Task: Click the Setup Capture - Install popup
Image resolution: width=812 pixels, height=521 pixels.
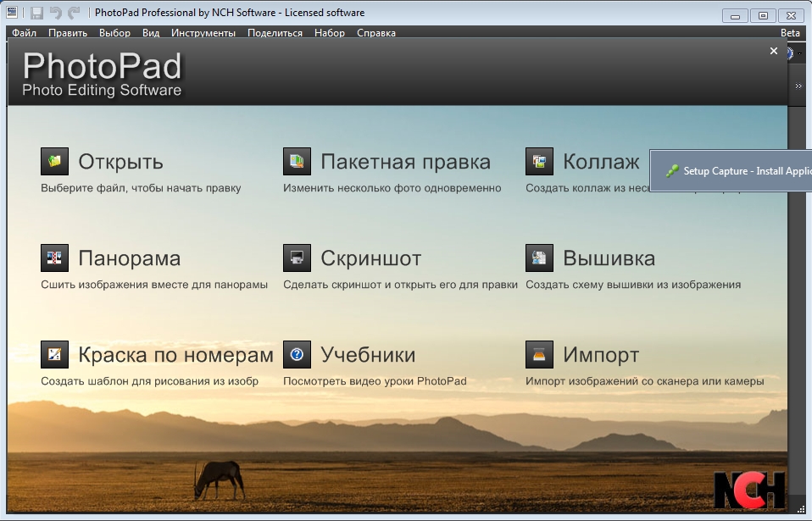Action: [x=731, y=171]
